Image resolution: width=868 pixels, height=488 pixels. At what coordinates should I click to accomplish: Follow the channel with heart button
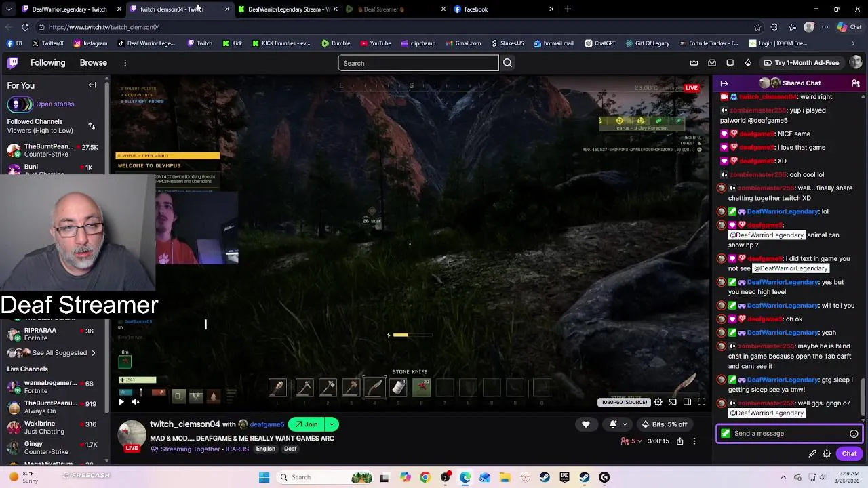tap(586, 424)
